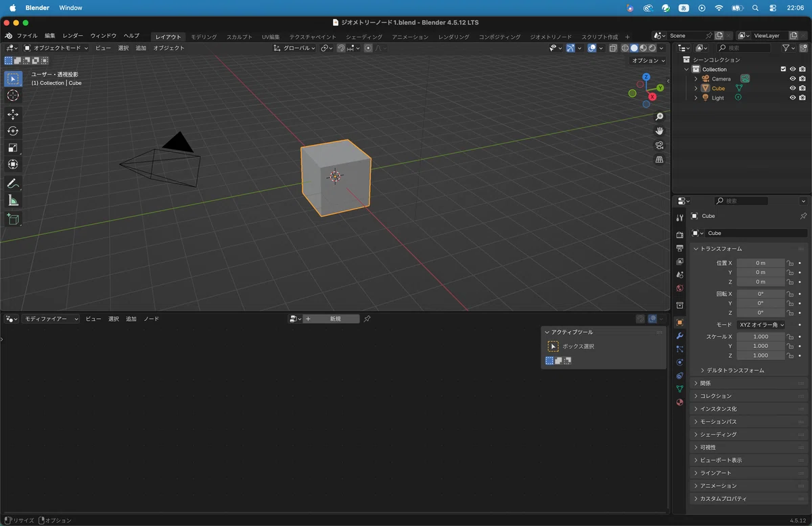812x526 pixels.
Task: Click New to create node group
Action: pos(332,319)
